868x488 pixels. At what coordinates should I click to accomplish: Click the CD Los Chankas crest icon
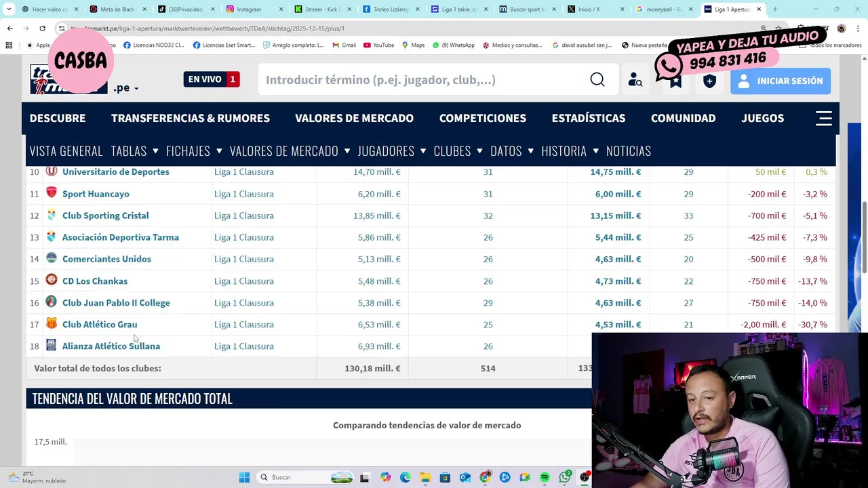(52, 280)
